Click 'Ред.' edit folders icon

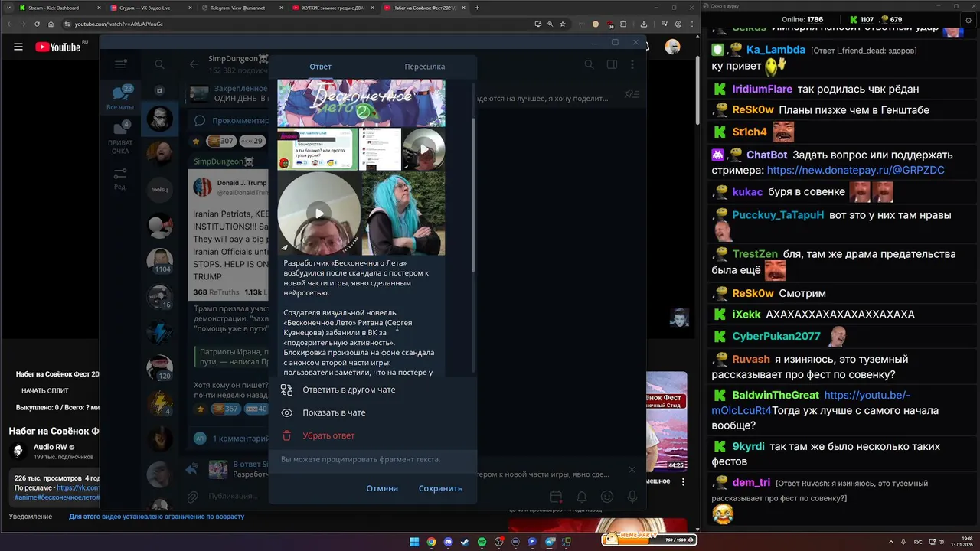pos(120,179)
